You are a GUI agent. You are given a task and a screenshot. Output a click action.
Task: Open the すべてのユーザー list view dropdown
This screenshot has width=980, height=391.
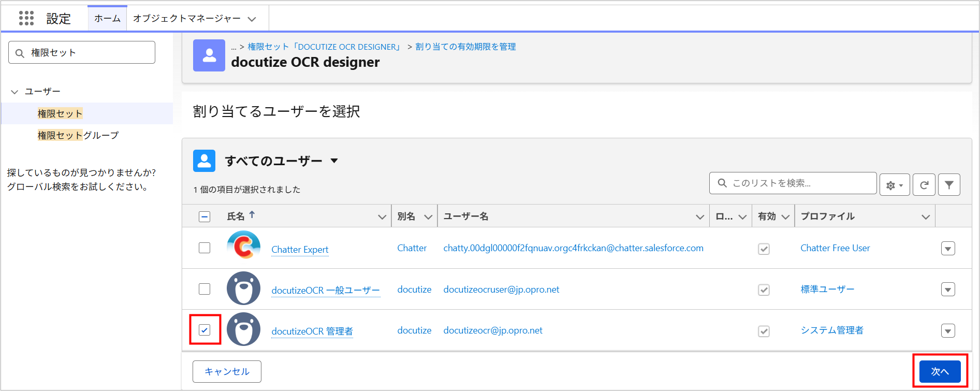point(334,161)
